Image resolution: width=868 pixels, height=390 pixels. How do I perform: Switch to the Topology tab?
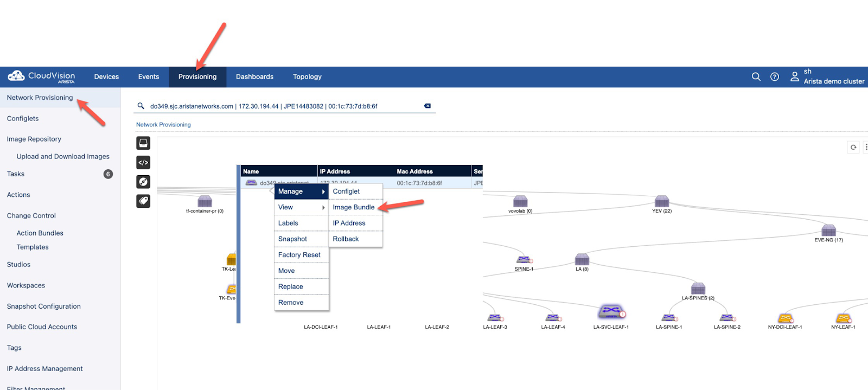click(x=307, y=77)
